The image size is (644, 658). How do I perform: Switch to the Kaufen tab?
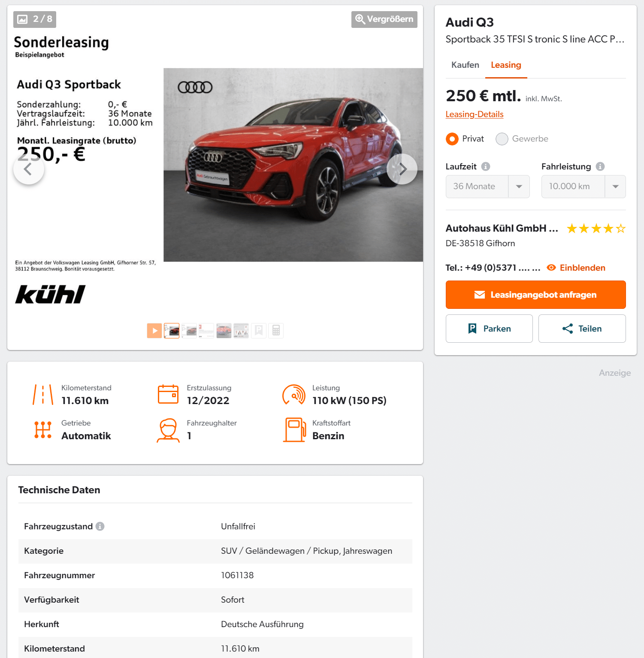465,65
